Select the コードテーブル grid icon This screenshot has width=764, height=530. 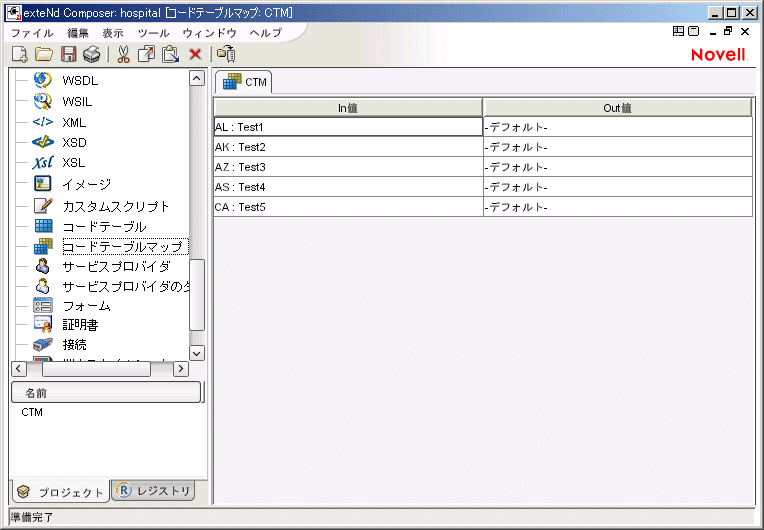[x=43, y=226]
